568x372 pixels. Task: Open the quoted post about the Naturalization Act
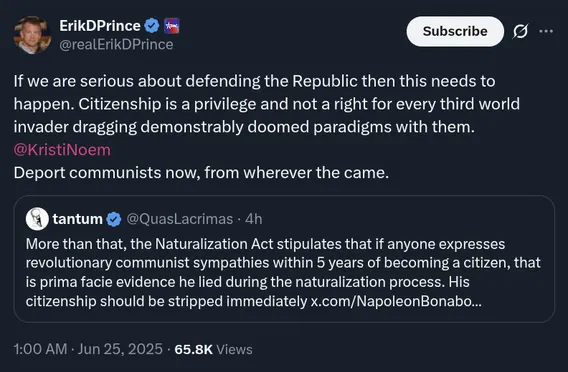[x=284, y=259]
